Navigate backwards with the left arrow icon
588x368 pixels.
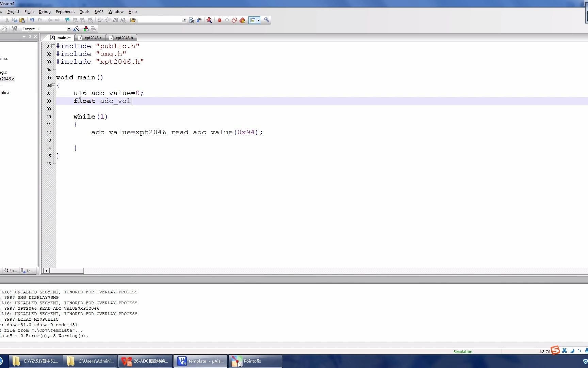(50, 20)
